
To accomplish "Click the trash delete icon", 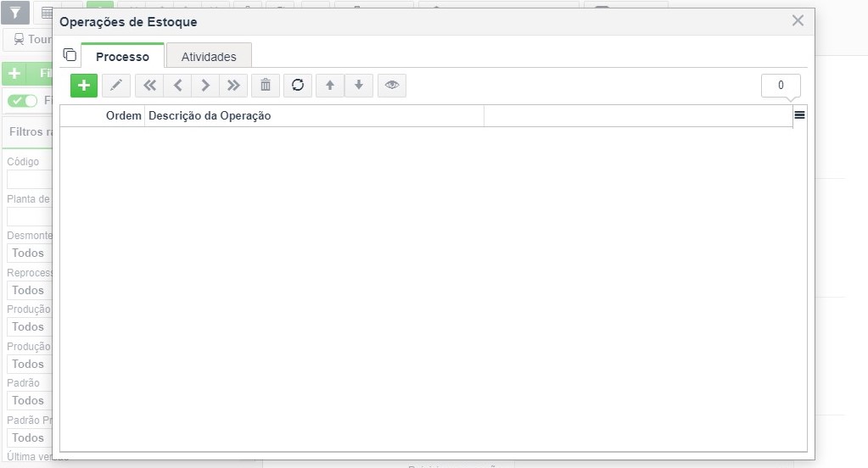I will (266, 85).
